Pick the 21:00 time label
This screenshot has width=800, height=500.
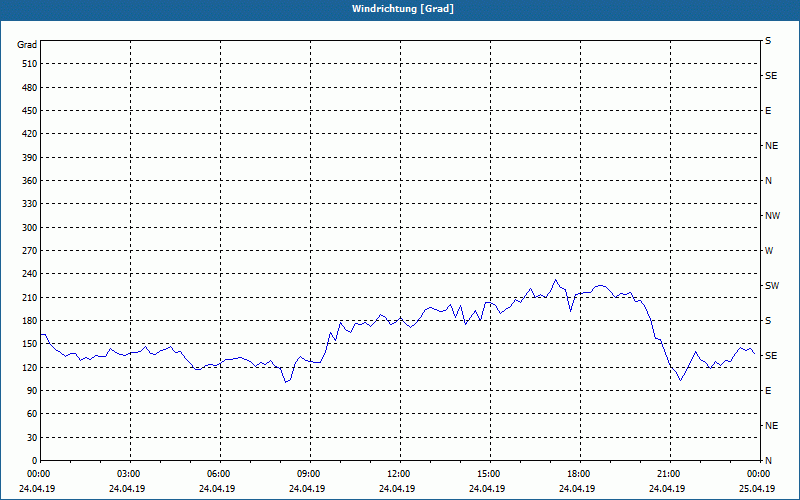670,474
